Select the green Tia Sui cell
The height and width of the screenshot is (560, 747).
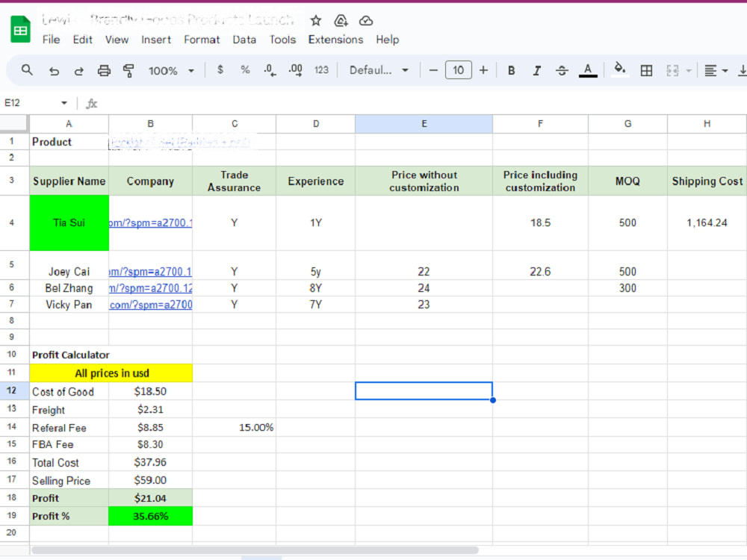pyautogui.click(x=69, y=223)
